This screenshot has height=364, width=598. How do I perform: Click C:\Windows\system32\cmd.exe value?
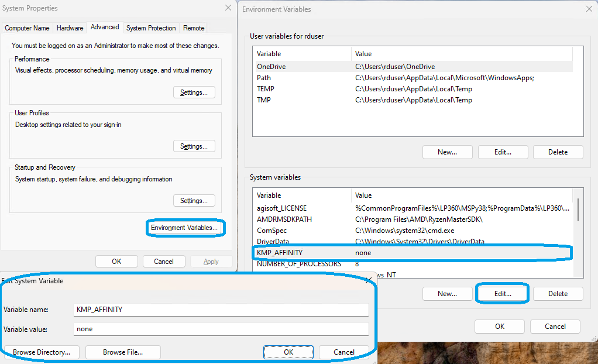(x=405, y=231)
